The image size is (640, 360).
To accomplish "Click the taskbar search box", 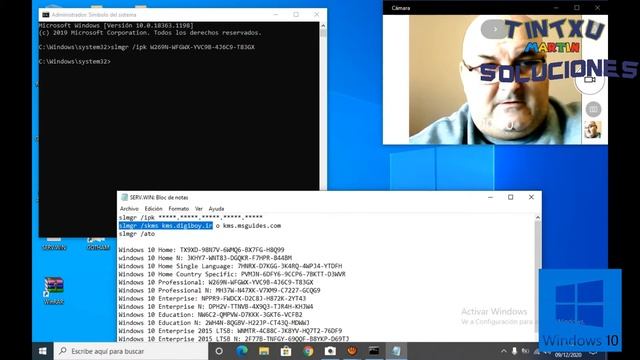I will tap(131, 351).
